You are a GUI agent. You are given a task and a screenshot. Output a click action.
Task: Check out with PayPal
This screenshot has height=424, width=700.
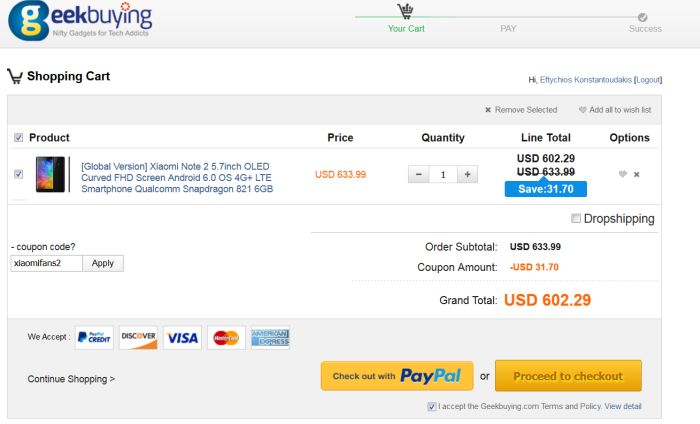coord(396,376)
